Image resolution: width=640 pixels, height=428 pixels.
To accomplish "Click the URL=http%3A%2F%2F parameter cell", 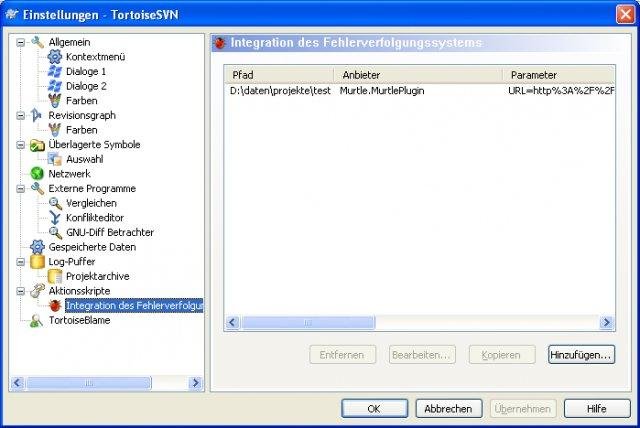I will pos(561,91).
